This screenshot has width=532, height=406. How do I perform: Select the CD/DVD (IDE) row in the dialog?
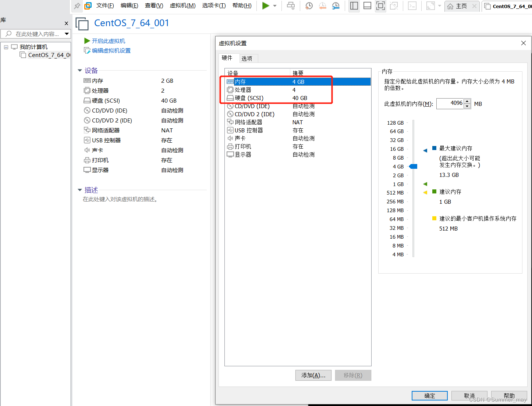tap(298, 106)
